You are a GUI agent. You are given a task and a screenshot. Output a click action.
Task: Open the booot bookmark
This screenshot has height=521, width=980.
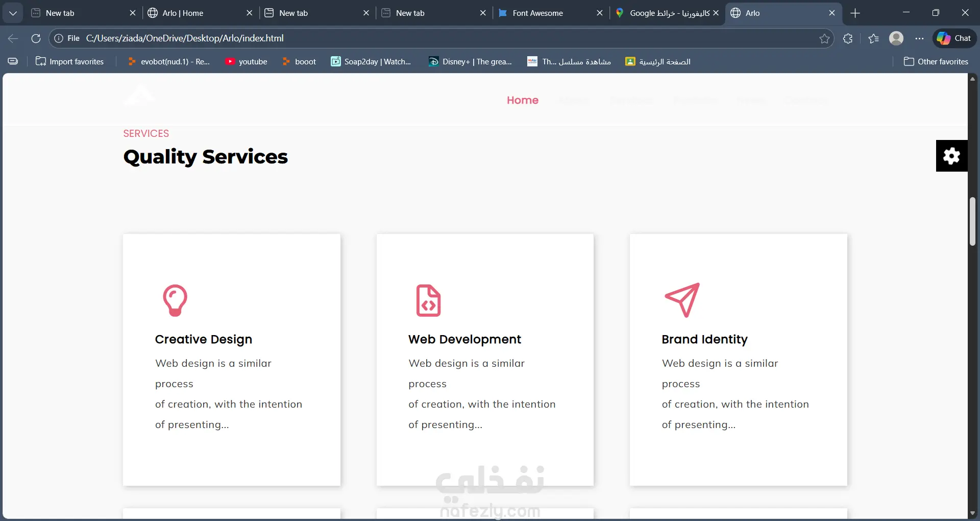click(299, 61)
